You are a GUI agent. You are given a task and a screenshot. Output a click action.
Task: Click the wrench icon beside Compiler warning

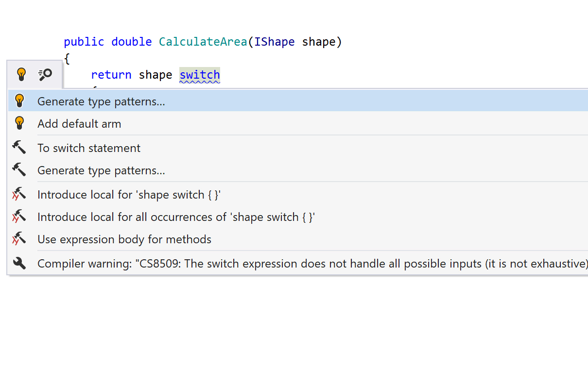pos(19,264)
